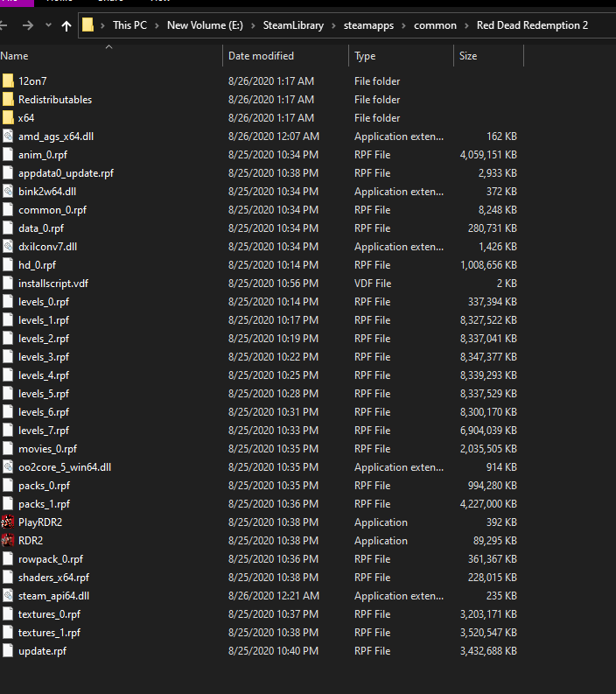Expand chevron after common in path

point(466,25)
